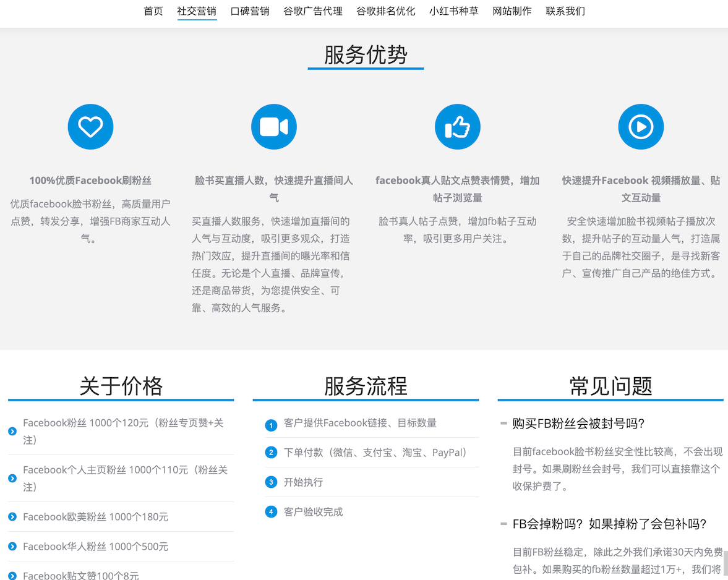Click step text 开始执行
Screen dimensions: 728x580
[x=303, y=482]
